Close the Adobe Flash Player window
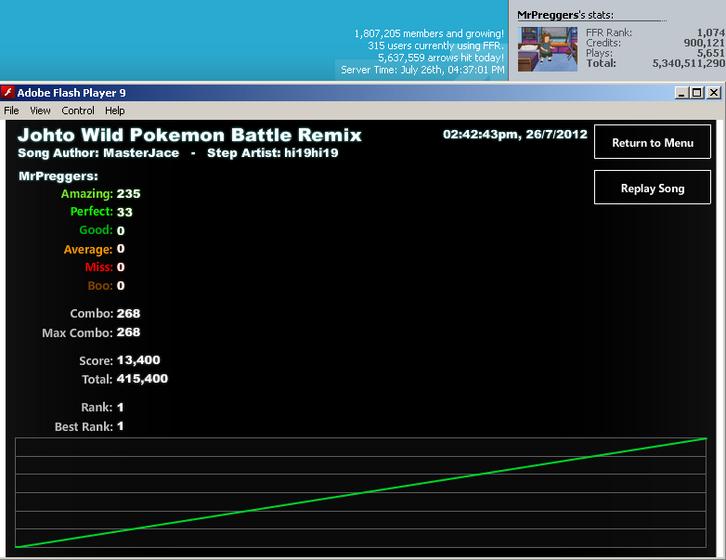 click(714, 93)
